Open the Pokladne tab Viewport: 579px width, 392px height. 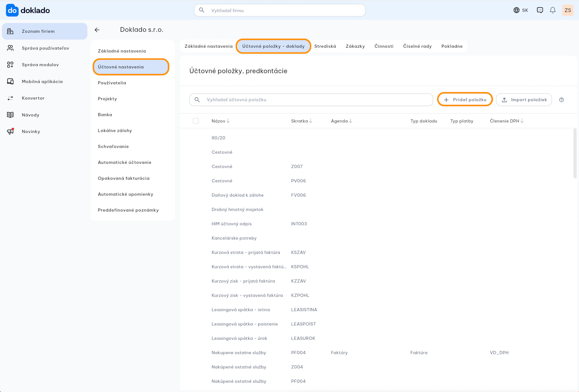(452, 46)
